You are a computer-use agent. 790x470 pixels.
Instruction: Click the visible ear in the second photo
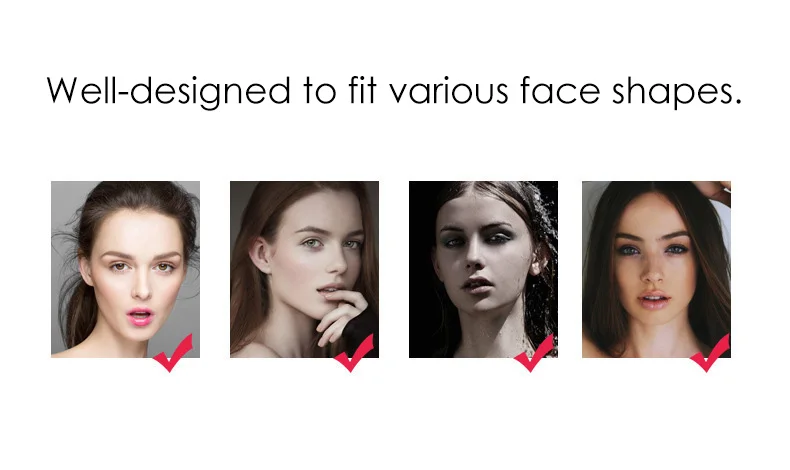point(260,254)
